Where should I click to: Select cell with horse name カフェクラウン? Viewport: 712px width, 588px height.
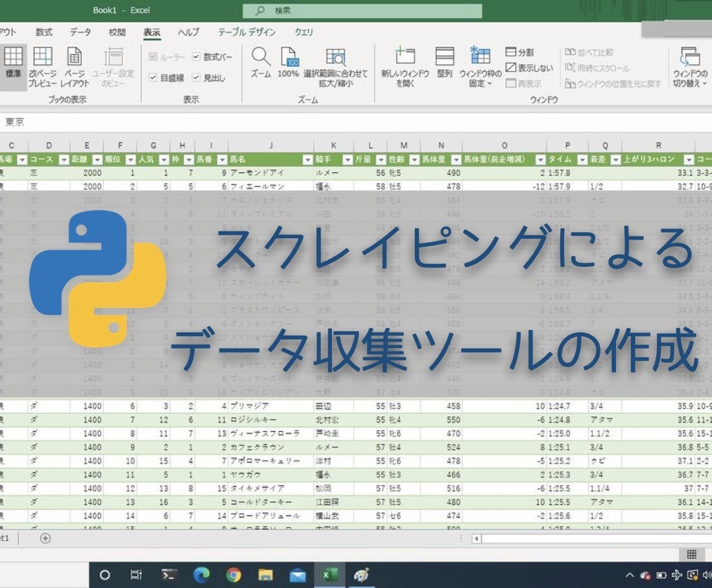(x=271, y=447)
